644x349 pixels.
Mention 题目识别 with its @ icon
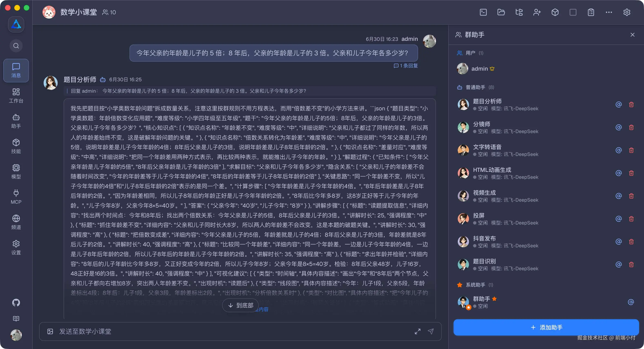tap(619, 265)
